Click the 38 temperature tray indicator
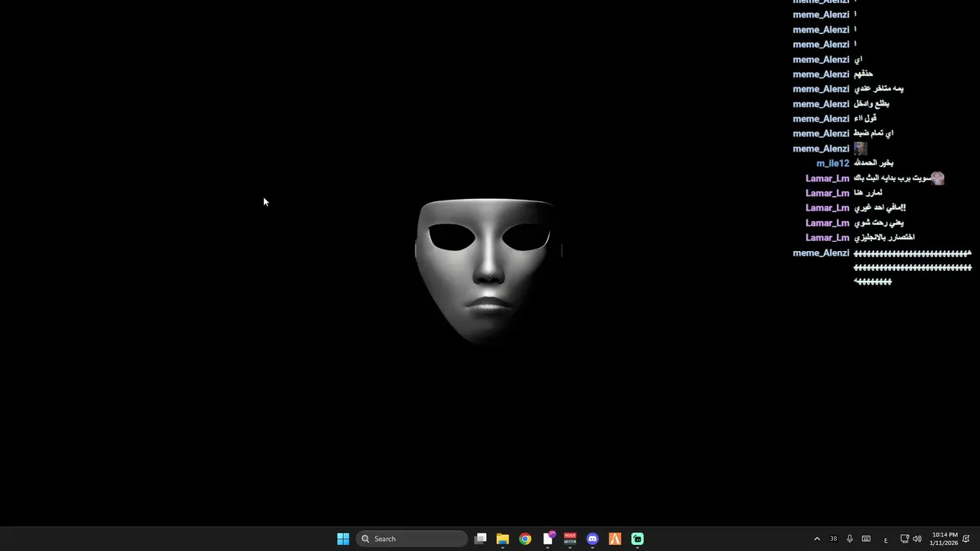 834,539
